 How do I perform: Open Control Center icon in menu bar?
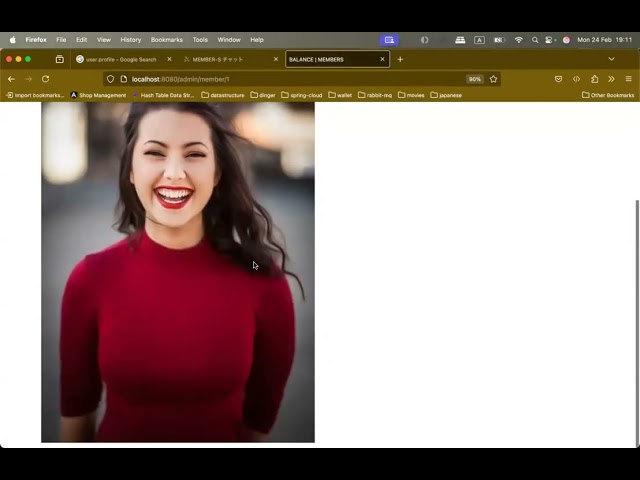pyautogui.click(x=550, y=40)
